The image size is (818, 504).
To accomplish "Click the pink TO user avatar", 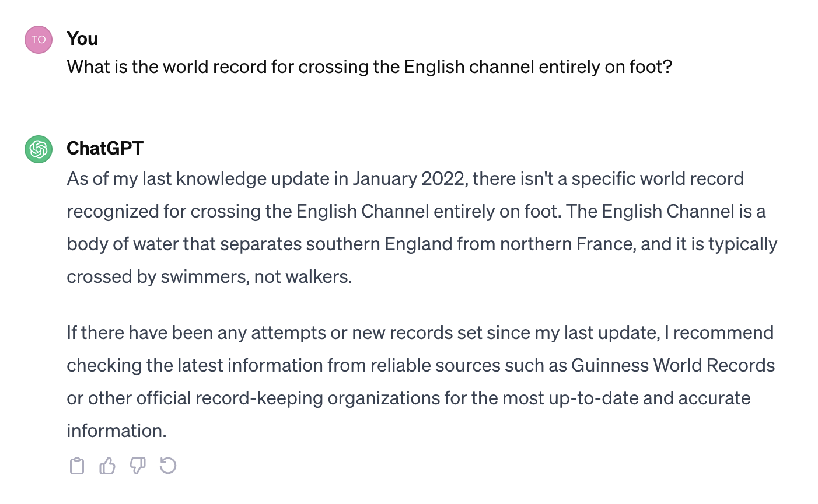I will pyautogui.click(x=39, y=40).
